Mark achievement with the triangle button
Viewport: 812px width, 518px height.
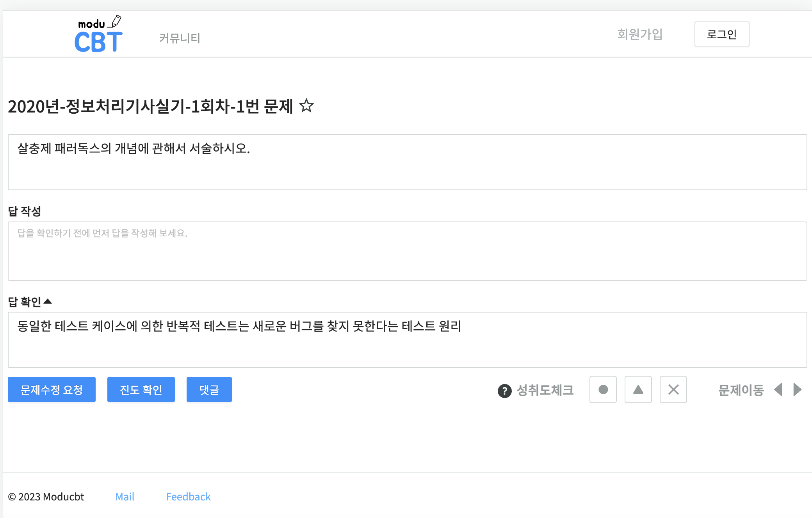pos(638,389)
